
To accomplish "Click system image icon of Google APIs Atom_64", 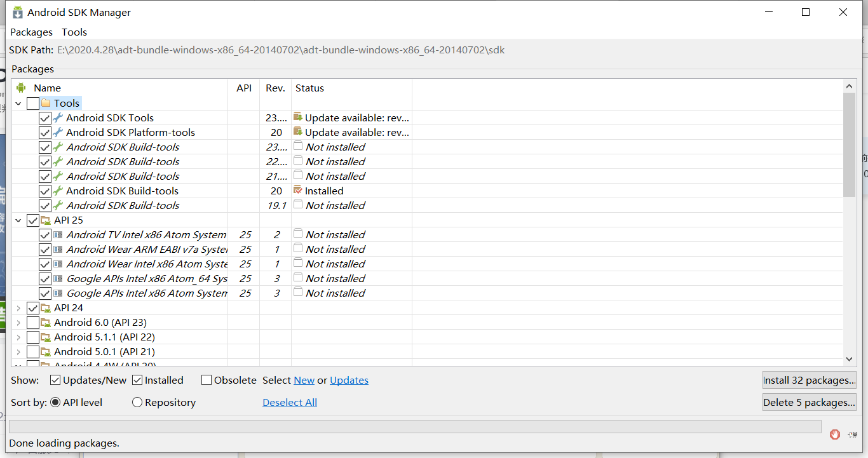I will tap(58, 278).
